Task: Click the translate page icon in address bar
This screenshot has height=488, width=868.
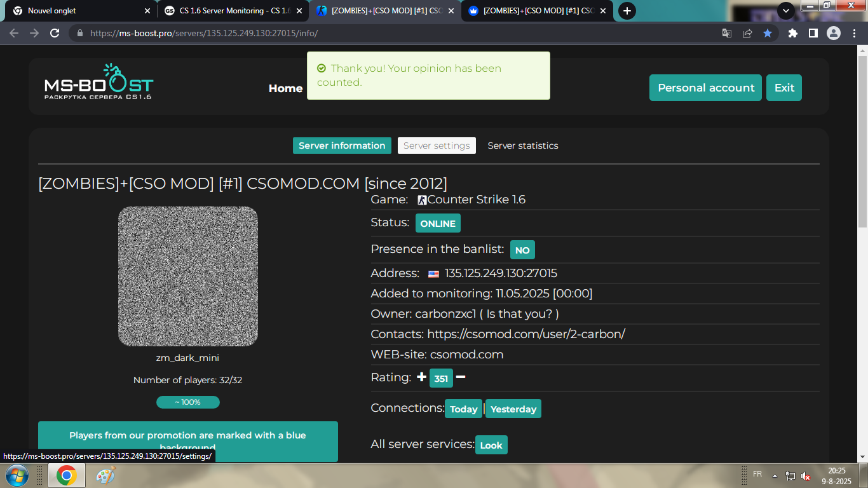Action: click(727, 33)
